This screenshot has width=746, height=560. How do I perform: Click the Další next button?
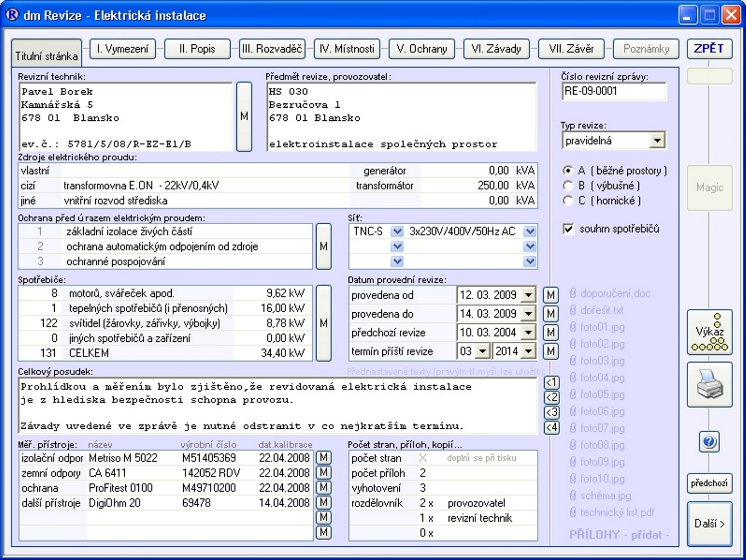coord(709,524)
